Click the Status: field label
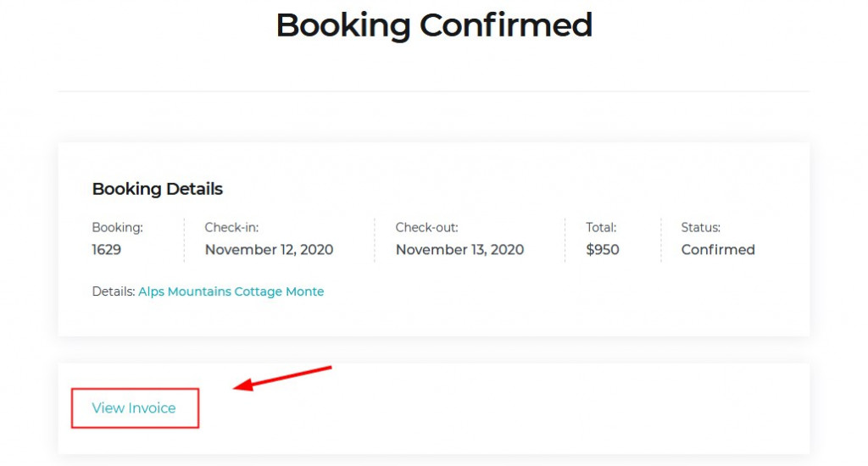The width and height of the screenshot is (868, 466). click(701, 228)
